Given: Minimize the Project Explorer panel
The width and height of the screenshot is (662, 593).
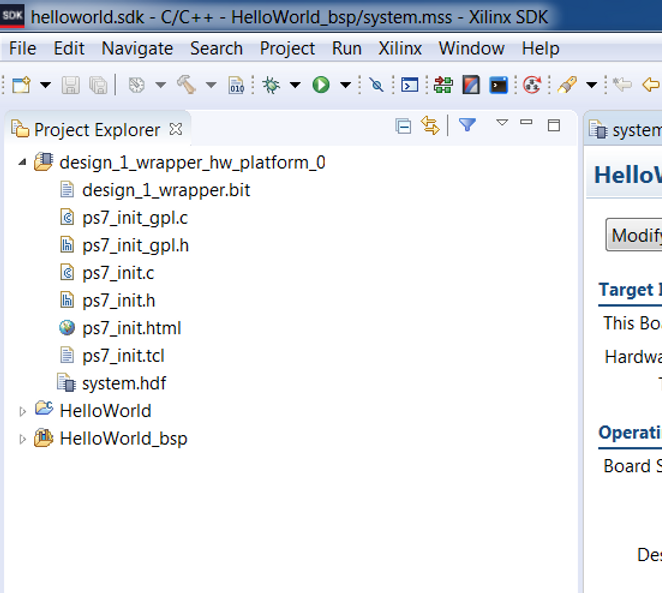Looking at the screenshot, I should pos(526,122).
